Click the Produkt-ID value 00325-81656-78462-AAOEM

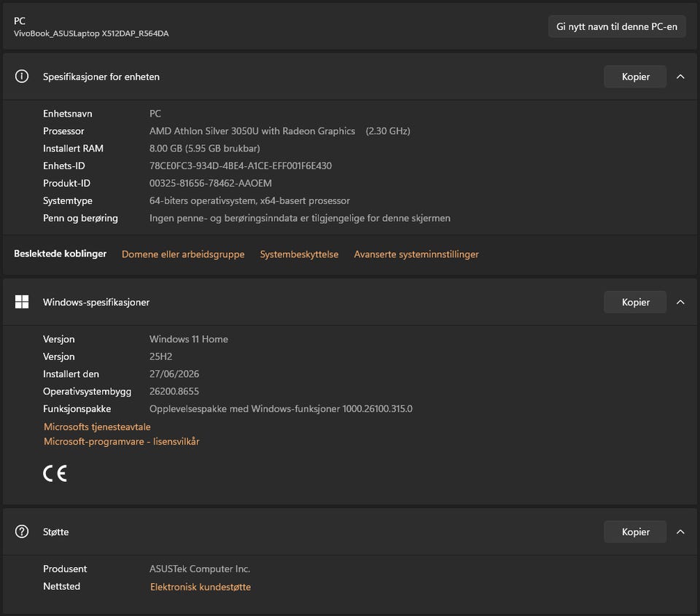[x=210, y=184]
